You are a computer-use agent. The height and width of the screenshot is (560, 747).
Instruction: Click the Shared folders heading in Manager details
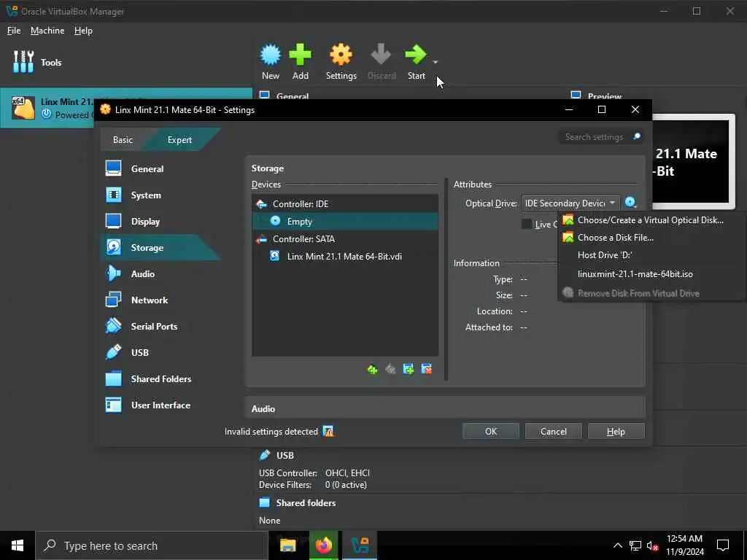(306, 503)
